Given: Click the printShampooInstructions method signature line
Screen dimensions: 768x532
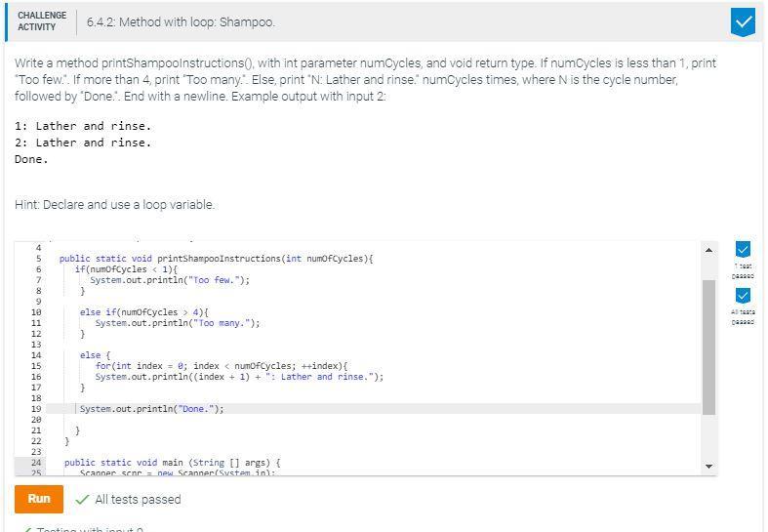Looking at the screenshot, I should click(x=216, y=259).
